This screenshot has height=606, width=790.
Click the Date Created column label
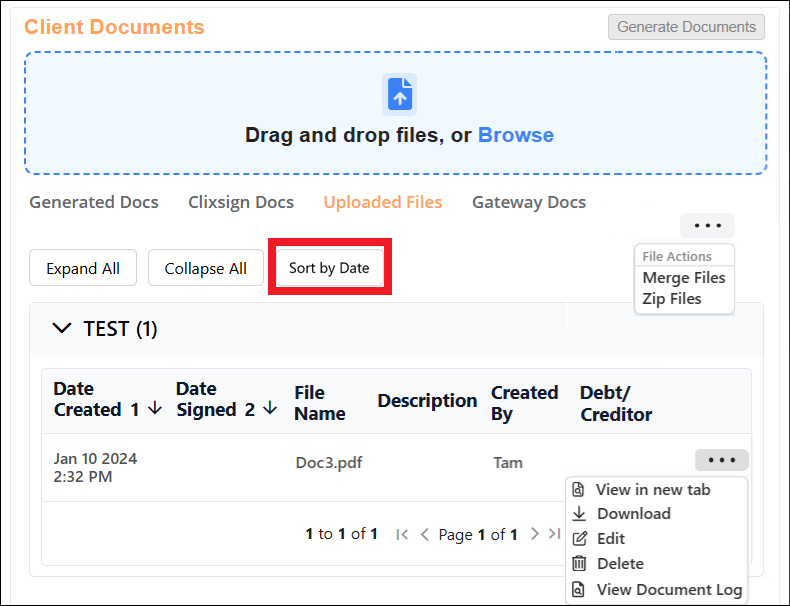click(x=88, y=399)
